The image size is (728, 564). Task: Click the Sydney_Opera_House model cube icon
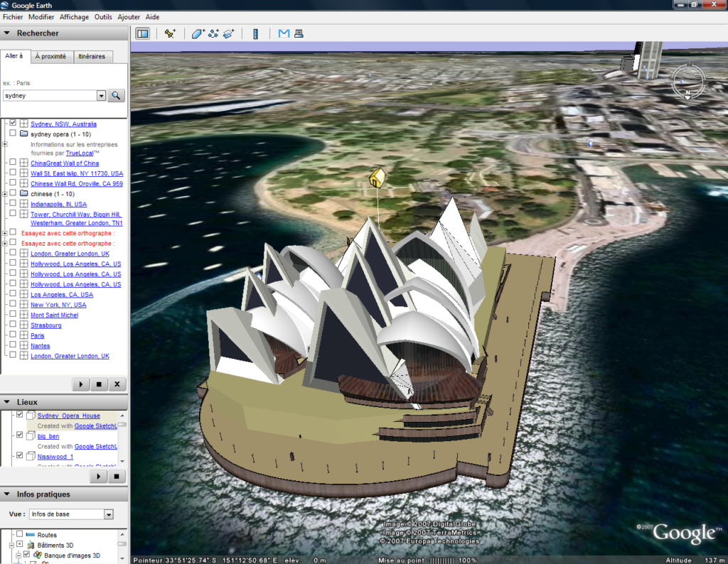click(31, 416)
